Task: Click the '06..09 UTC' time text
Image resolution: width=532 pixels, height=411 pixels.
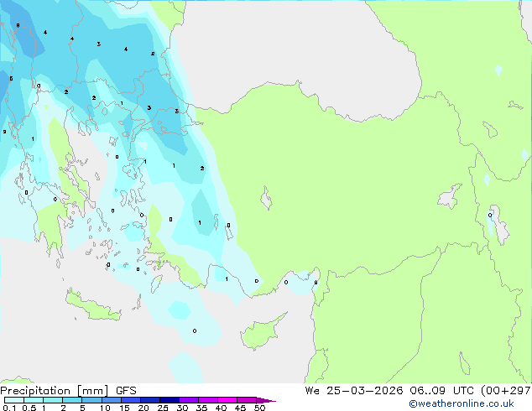Action: 440,391
